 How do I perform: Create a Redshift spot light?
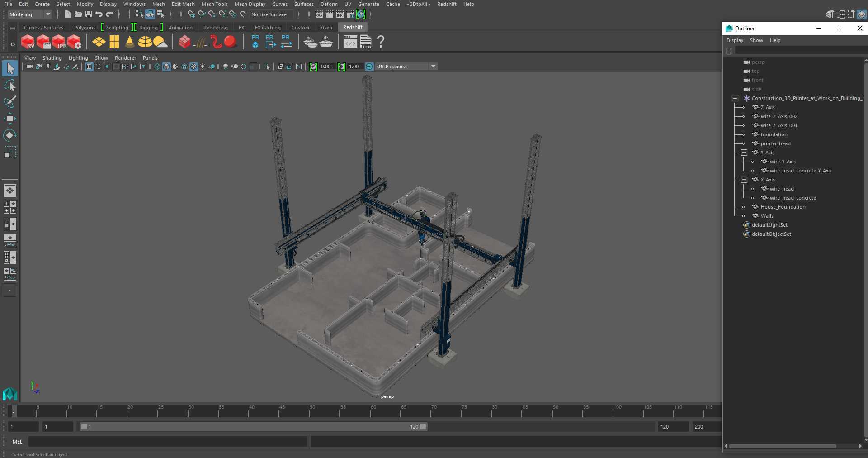[130, 42]
